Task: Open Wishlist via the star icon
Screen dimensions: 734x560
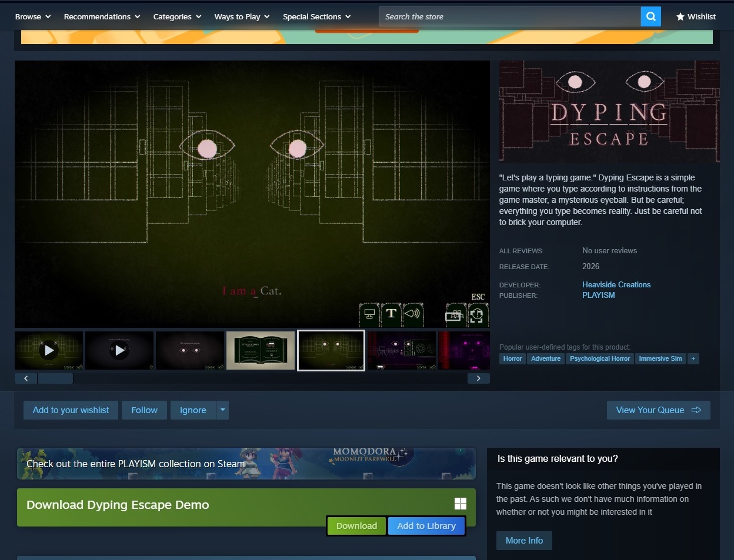Action: 680,17
